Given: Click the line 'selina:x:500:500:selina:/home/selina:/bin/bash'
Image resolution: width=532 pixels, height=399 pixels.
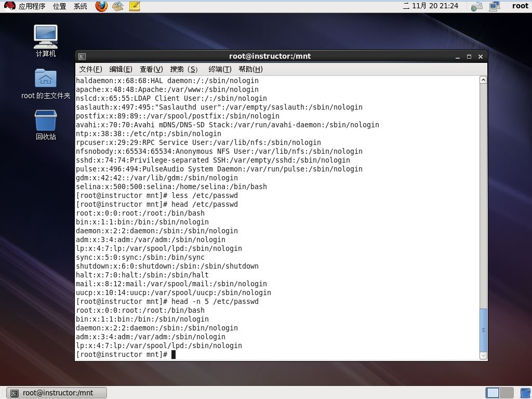Looking at the screenshot, I should click(x=171, y=187).
